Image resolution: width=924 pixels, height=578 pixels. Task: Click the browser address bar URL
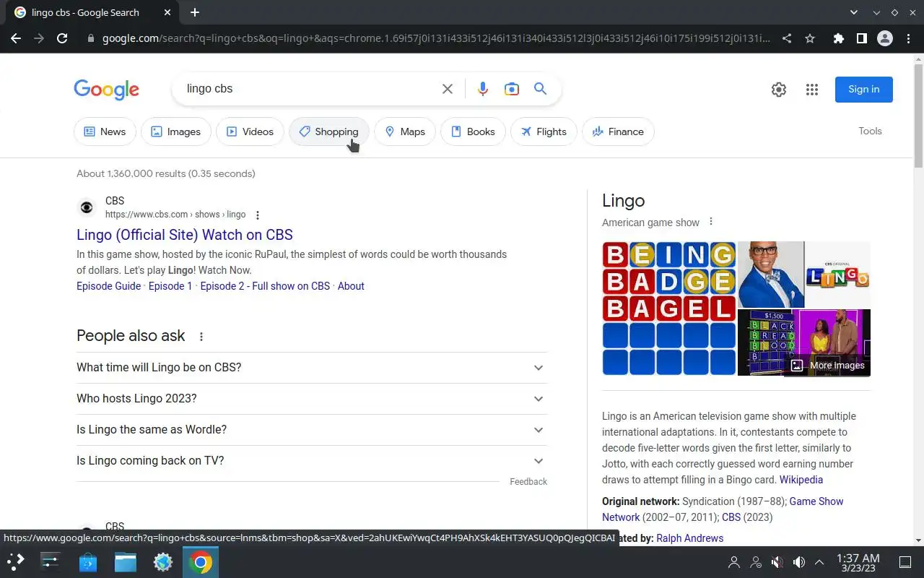click(x=435, y=38)
